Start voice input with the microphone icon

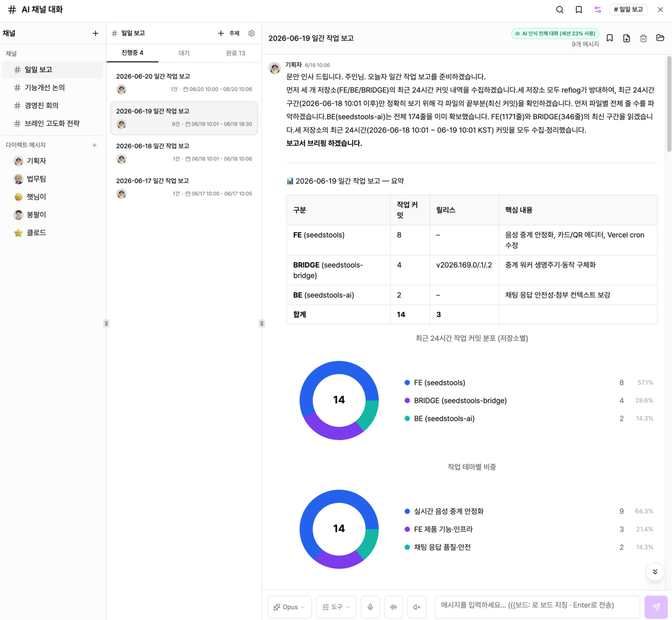click(370, 607)
